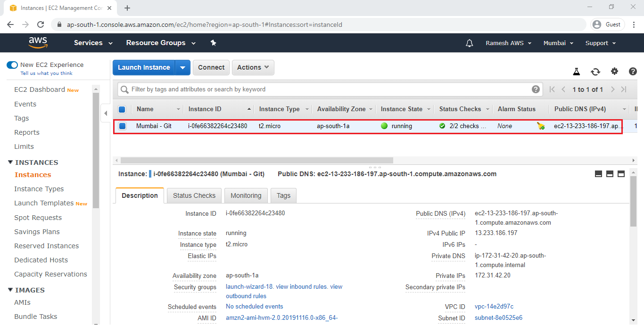Toggle the select-all instances checkbox
644x325 pixels.
(122, 109)
